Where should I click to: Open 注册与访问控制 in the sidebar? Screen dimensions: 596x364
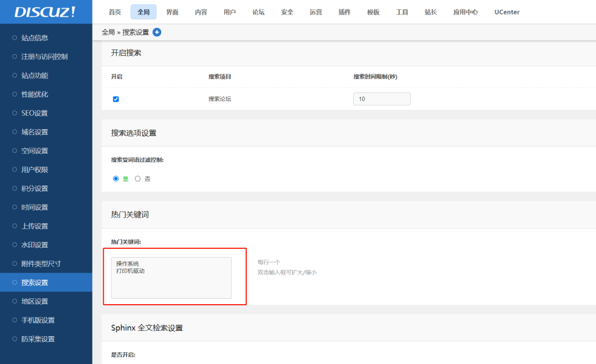pyautogui.click(x=44, y=57)
